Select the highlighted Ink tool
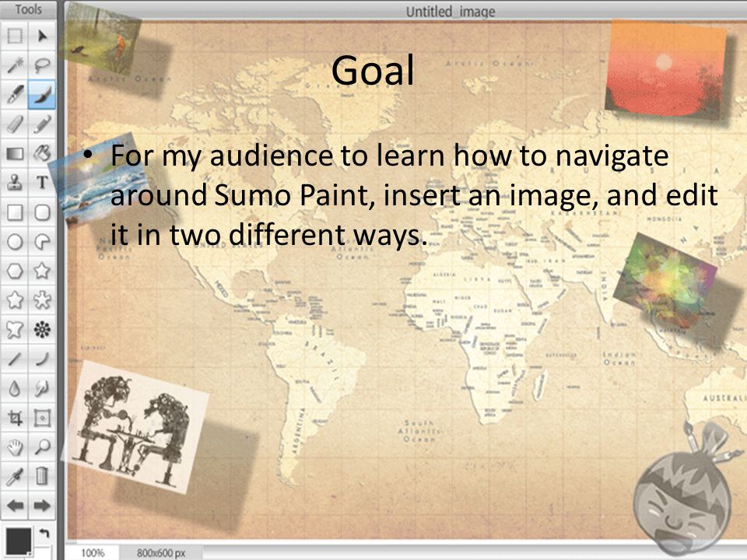Image resolution: width=747 pixels, height=560 pixels. pos(42,94)
